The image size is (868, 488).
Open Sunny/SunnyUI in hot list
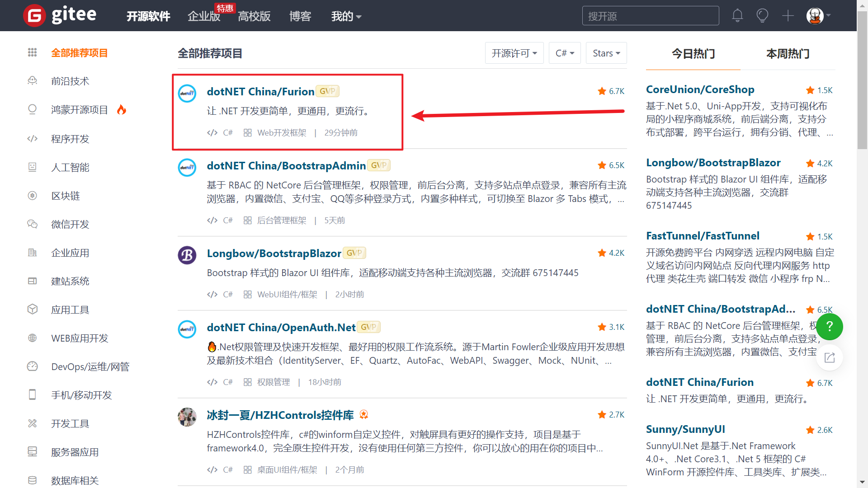(685, 429)
